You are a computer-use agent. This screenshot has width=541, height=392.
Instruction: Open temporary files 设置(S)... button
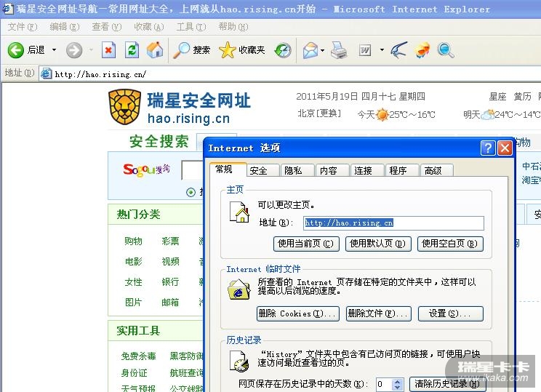(451, 313)
